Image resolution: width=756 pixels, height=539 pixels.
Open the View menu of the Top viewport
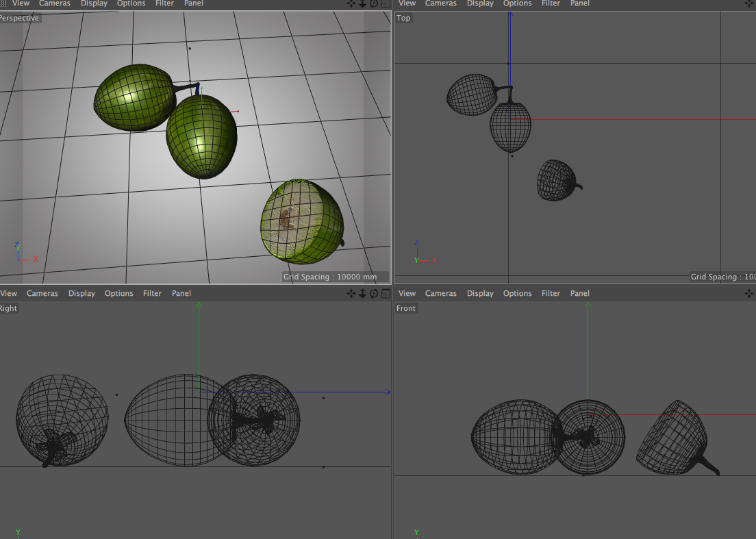[407, 3]
